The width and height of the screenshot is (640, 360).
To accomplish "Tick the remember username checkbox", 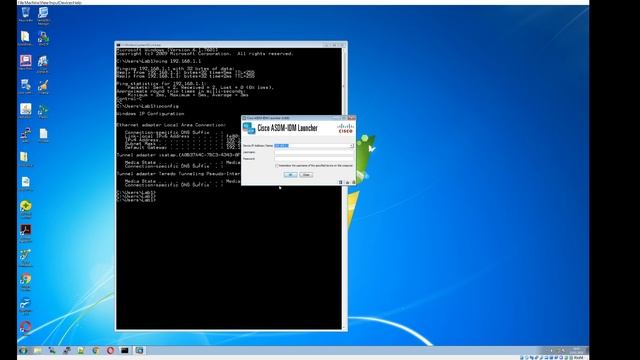I will [277, 166].
